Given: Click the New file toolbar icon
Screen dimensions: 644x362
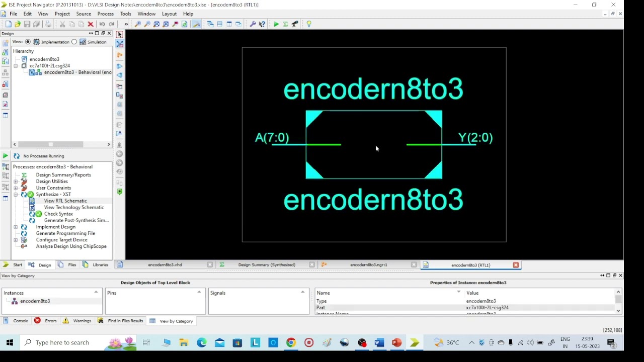Looking at the screenshot, I should (8, 24).
